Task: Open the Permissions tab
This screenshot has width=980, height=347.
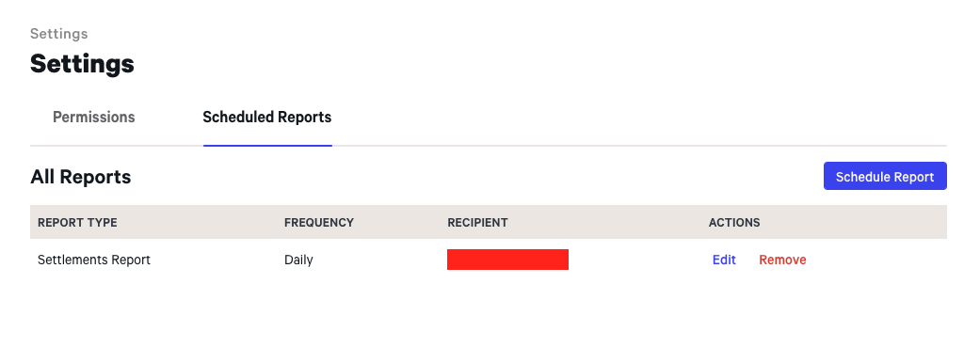Action: click(94, 117)
